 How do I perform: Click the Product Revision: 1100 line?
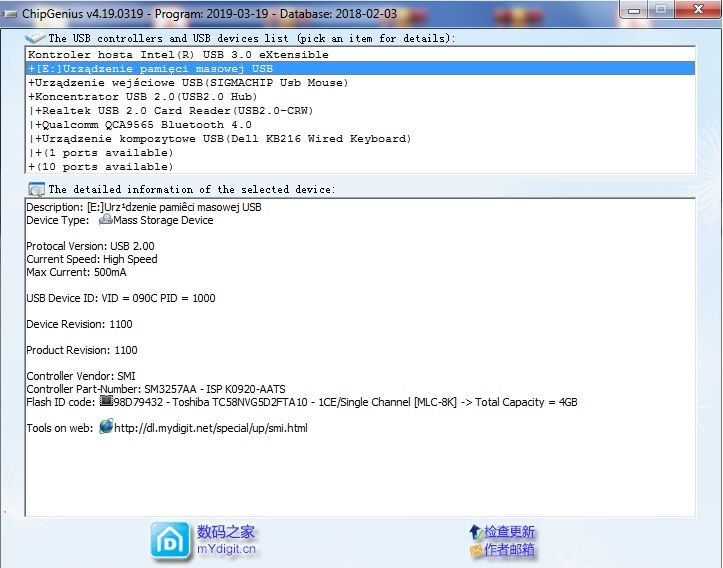[82, 350]
